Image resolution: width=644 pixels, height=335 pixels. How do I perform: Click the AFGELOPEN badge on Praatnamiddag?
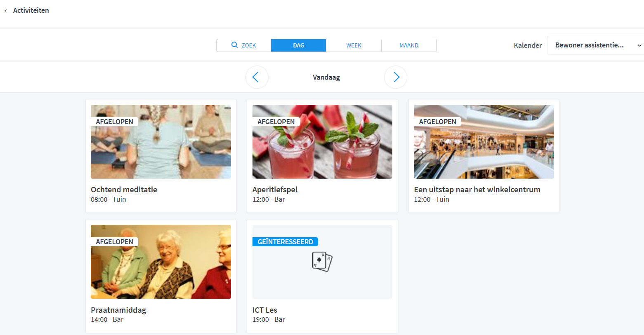pyautogui.click(x=114, y=242)
